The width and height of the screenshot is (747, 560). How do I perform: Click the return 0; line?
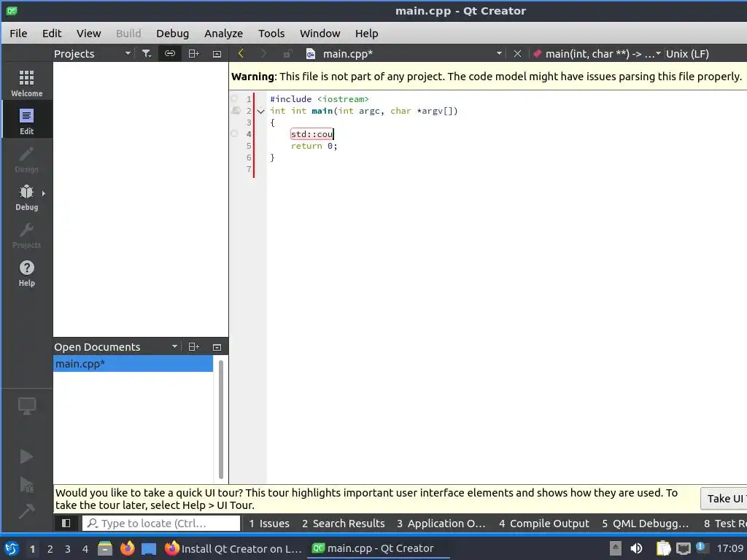click(314, 146)
